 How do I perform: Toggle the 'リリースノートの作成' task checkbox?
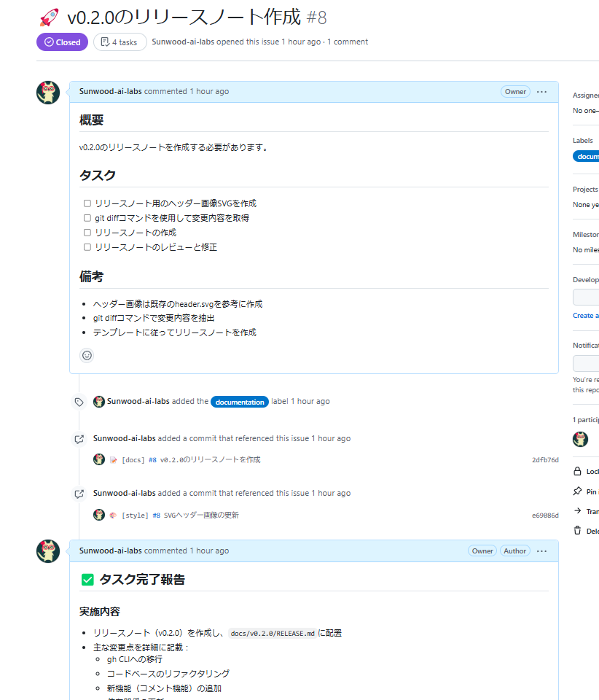[87, 233]
